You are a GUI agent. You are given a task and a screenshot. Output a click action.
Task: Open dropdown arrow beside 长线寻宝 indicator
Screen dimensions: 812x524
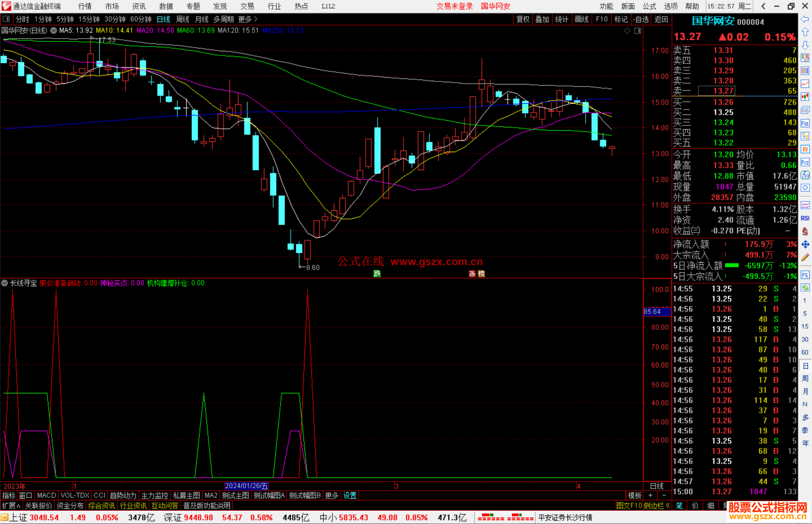5,283
